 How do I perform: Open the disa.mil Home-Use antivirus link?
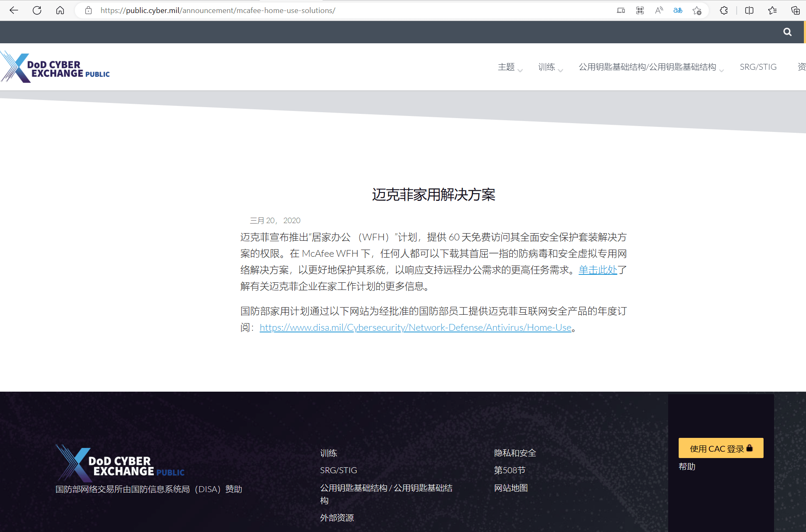[x=416, y=327]
